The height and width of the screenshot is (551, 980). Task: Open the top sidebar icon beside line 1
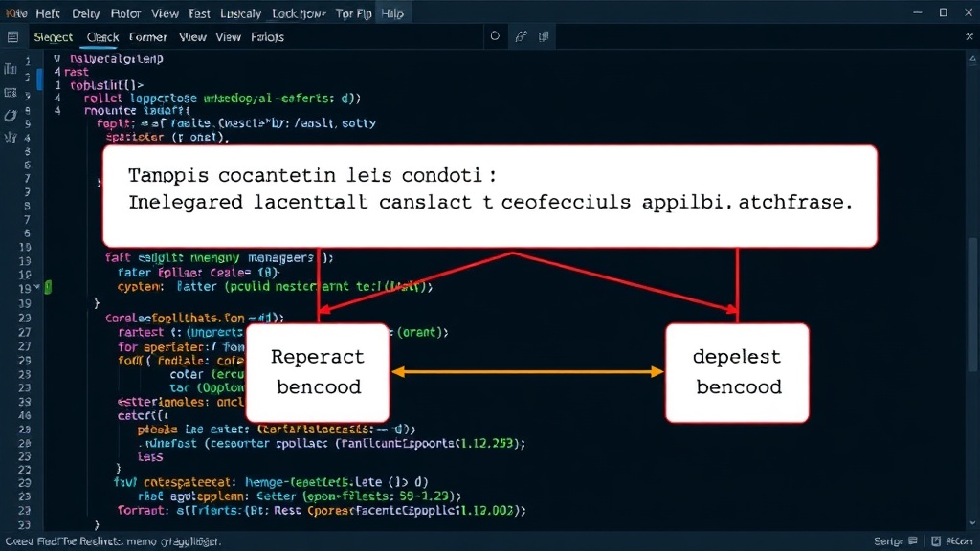tap(11, 69)
